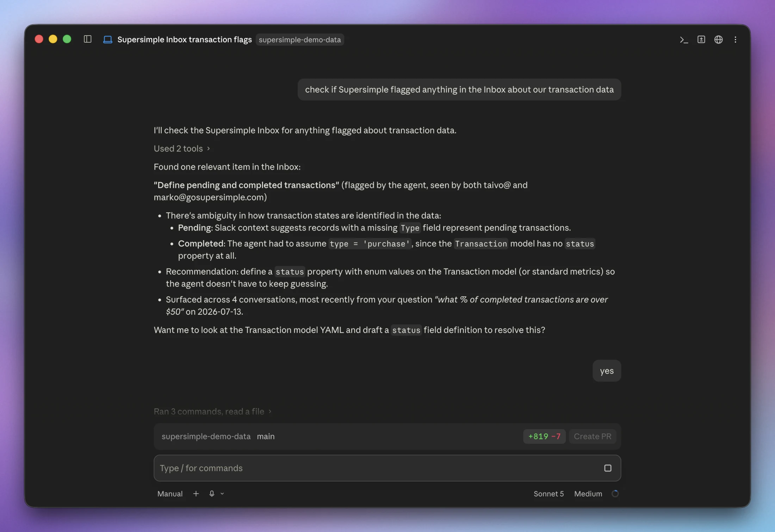Change the Manual permission mode
The image size is (775, 532).
(x=170, y=494)
